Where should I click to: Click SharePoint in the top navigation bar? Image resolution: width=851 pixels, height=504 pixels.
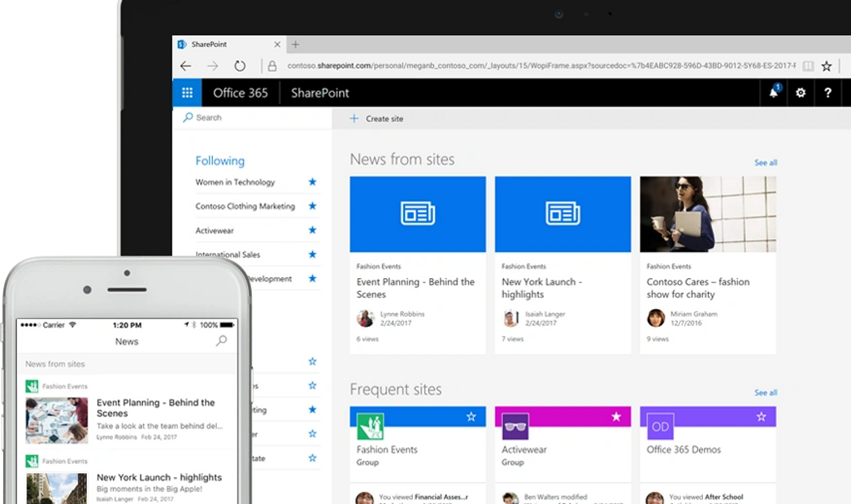pos(320,93)
